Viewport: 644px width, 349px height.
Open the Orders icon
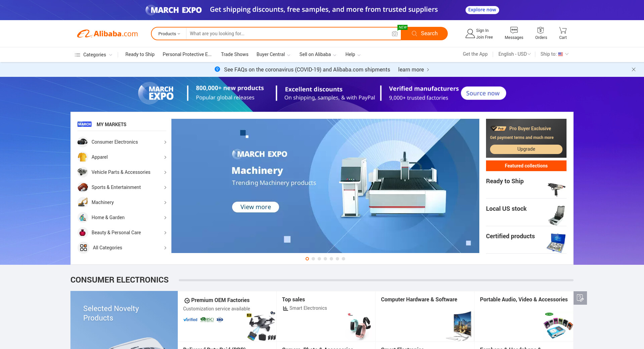pos(541,30)
